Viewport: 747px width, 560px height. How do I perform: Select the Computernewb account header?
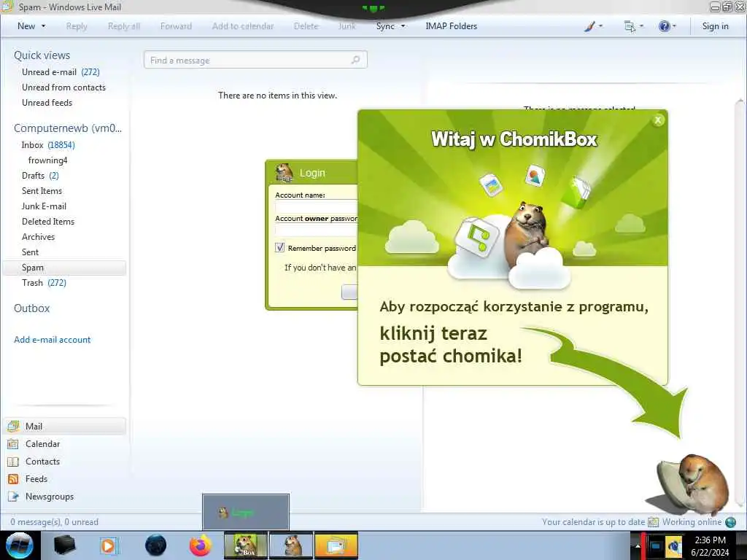click(68, 128)
